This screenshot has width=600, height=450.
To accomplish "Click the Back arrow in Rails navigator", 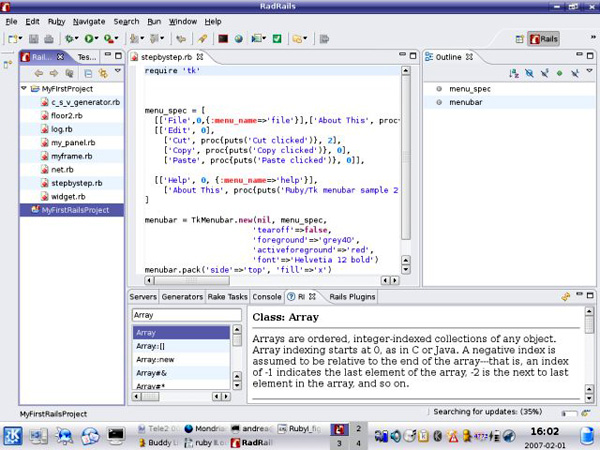I will click(38, 73).
